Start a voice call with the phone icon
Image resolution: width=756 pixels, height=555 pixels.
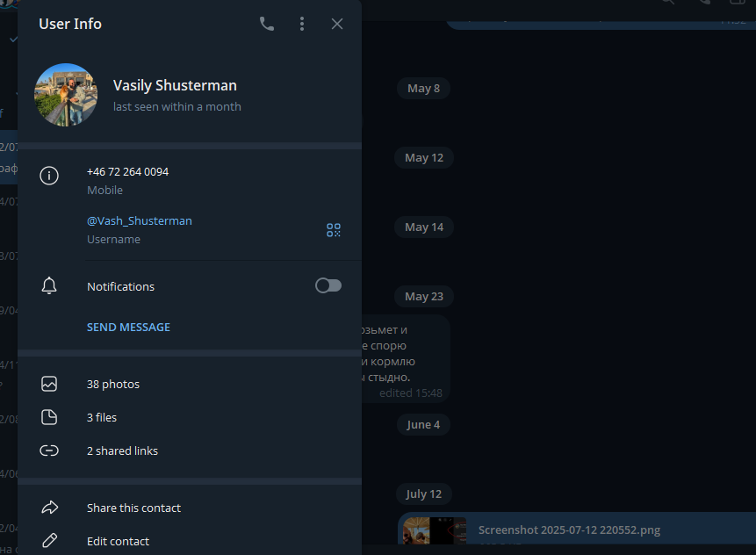[267, 24]
